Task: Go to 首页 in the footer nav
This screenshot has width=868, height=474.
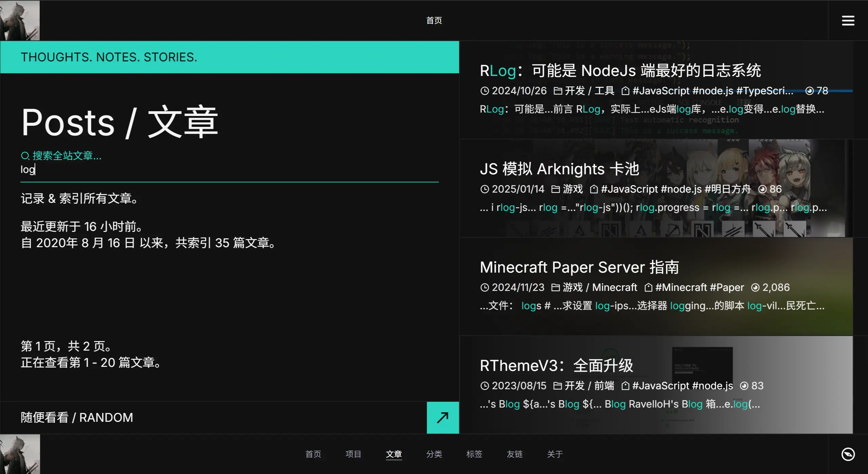Action: [x=313, y=454]
